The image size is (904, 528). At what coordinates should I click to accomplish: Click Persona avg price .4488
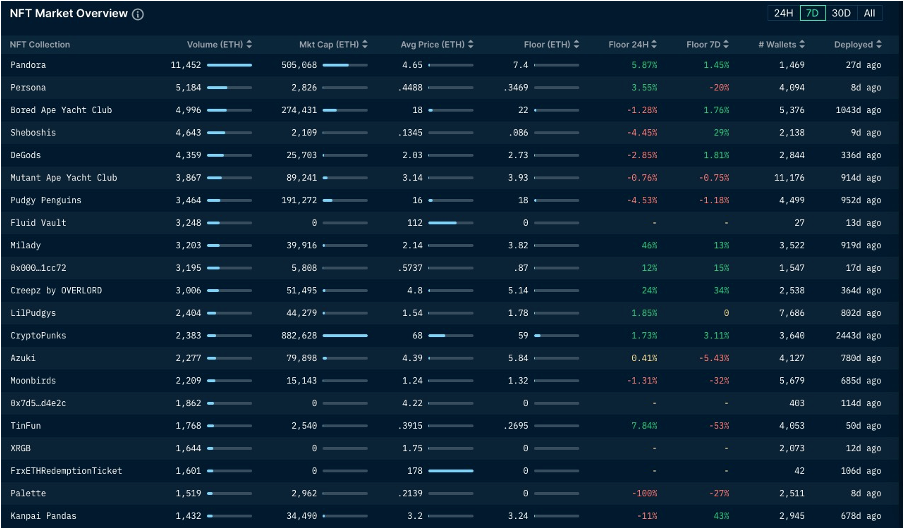[x=410, y=88]
